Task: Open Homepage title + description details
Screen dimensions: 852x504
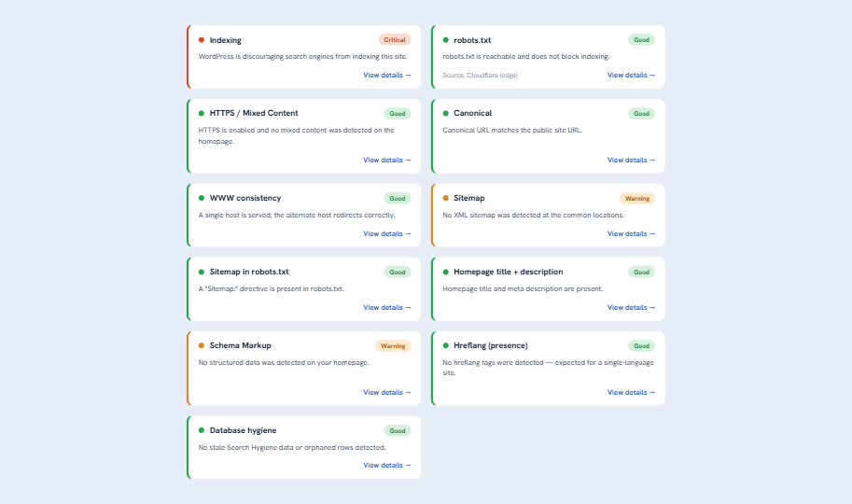Action: (x=631, y=308)
